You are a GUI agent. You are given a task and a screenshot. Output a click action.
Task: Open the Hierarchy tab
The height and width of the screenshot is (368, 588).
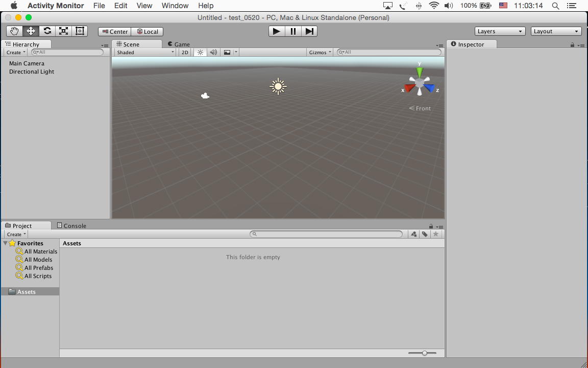point(26,44)
